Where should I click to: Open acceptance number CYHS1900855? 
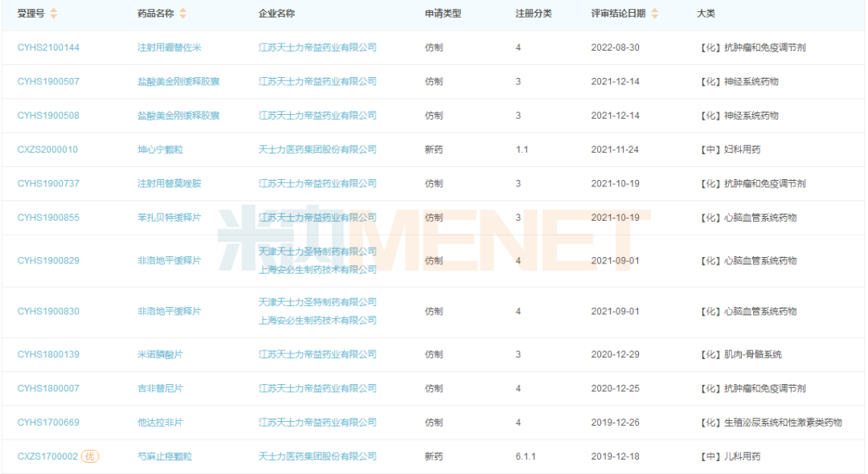(48, 218)
